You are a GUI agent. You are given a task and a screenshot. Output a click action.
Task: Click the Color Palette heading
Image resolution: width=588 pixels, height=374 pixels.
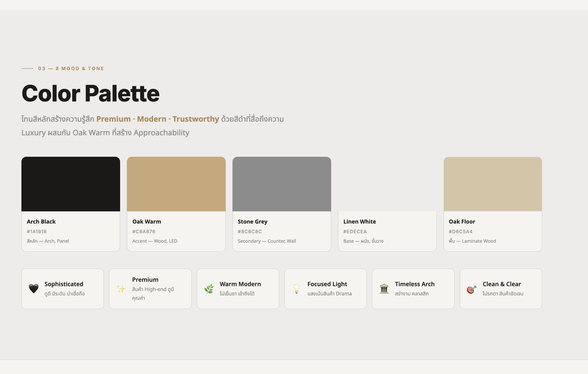point(90,93)
